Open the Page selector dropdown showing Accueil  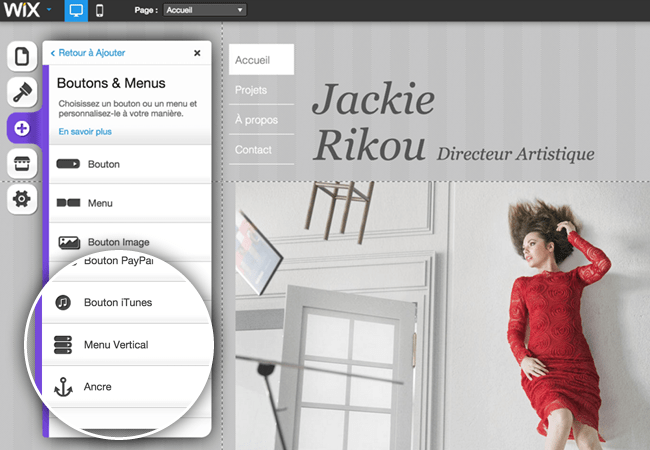(205, 10)
